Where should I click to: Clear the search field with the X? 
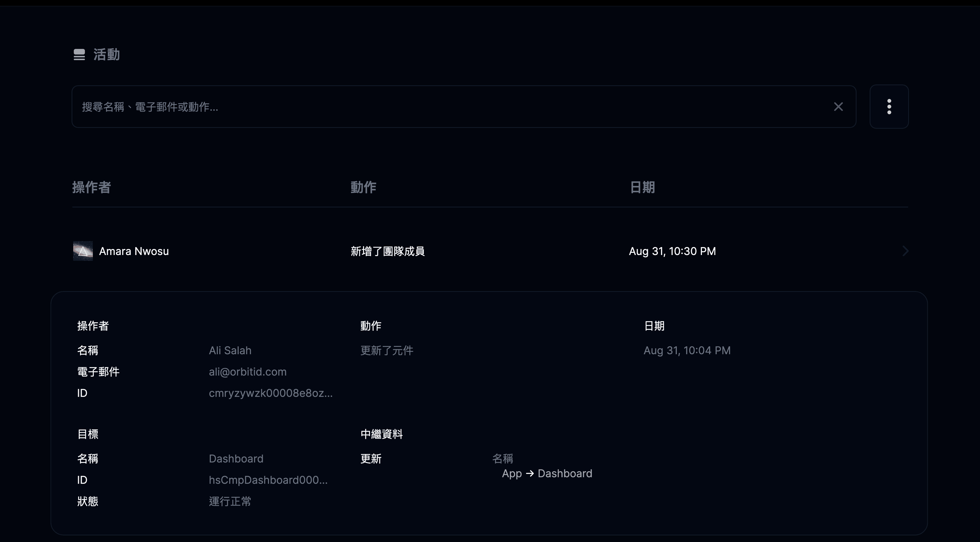(x=838, y=107)
